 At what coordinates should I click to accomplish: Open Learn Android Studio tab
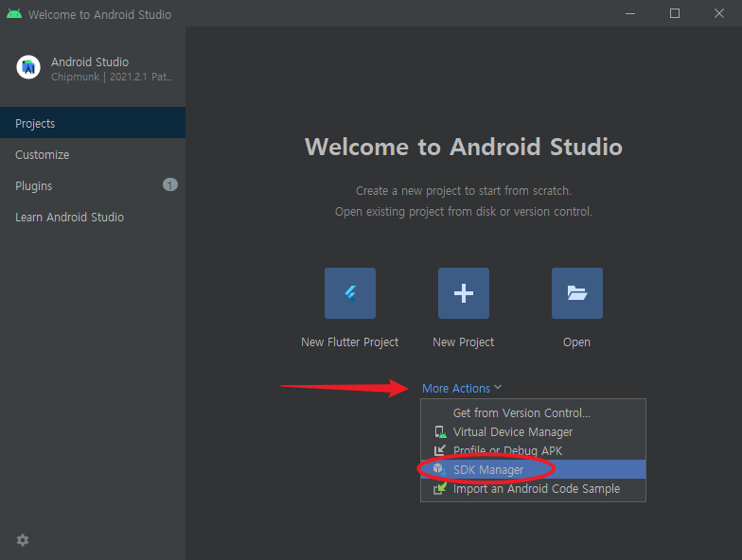pyautogui.click(x=93, y=218)
